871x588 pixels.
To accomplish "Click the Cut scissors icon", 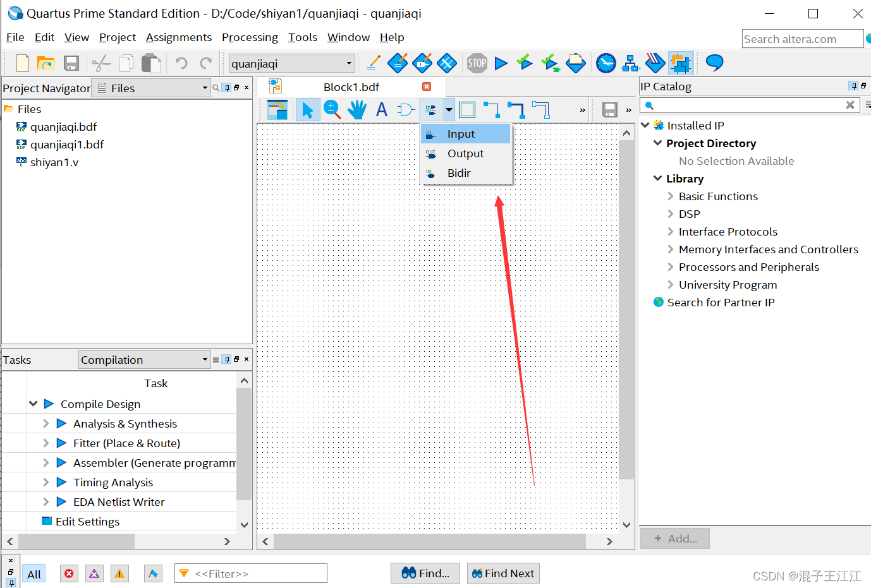I will click(101, 63).
